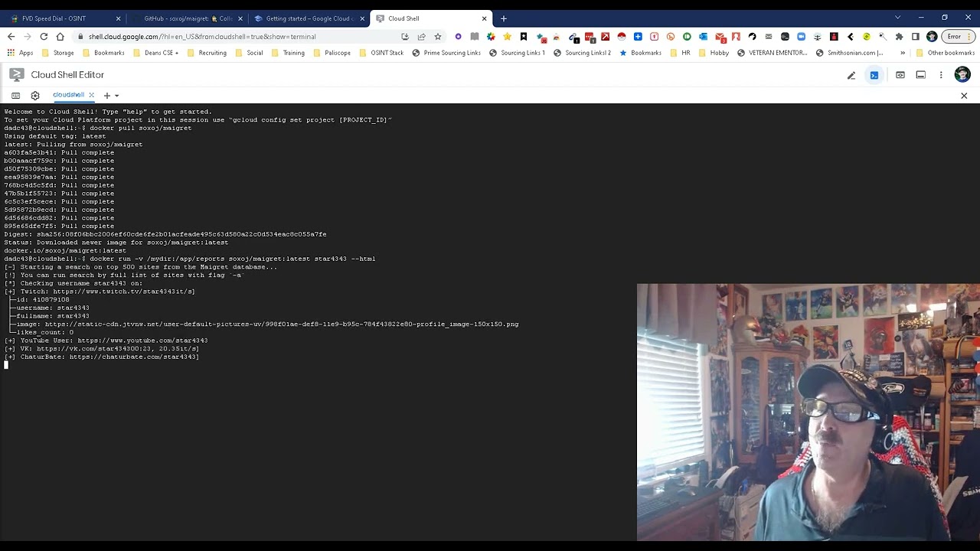
Task: Open the Chrome Extensions puzzle icon
Action: point(899,37)
